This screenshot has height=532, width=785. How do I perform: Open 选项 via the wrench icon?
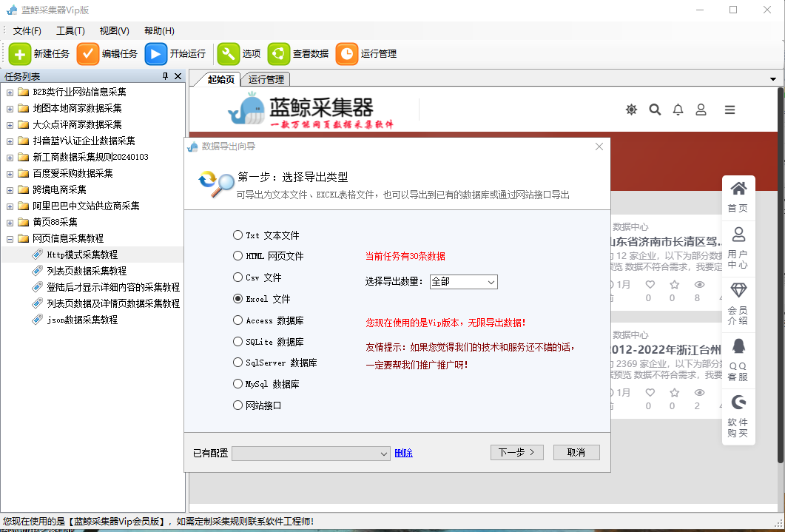click(229, 54)
